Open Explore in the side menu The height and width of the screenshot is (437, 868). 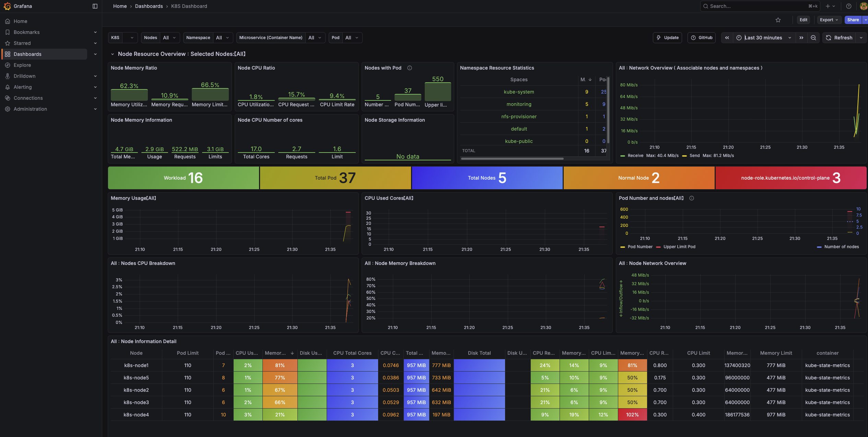click(22, 65)
